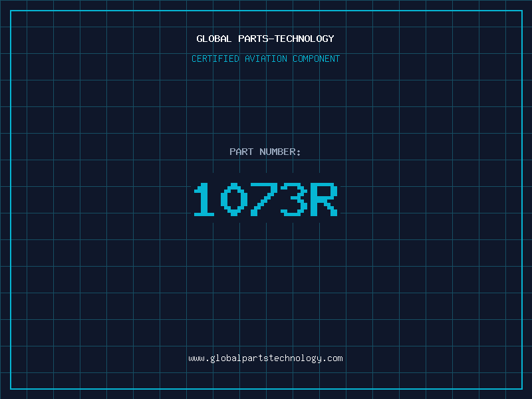Click the www.globalpartstechnology.com website link

pyautogui.click(x=265, y=358)
